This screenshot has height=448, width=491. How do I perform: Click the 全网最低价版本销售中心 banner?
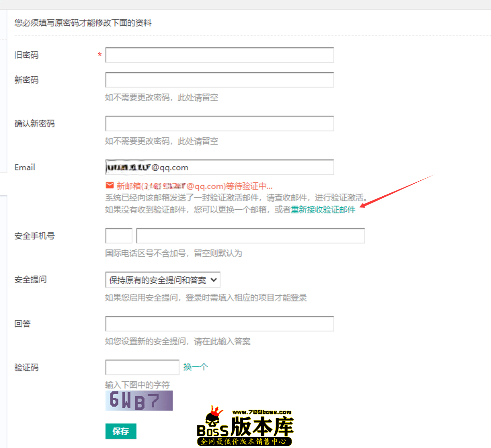click(x=244, y=441)
